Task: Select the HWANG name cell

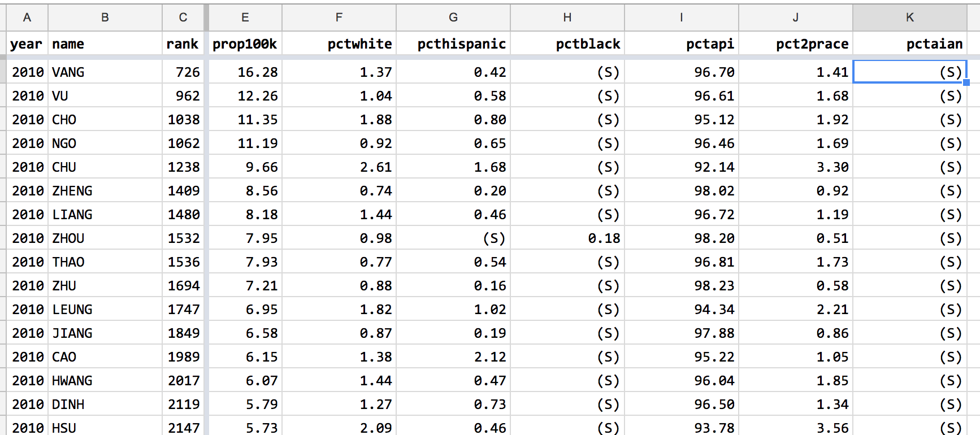Action: coord(105,380)
